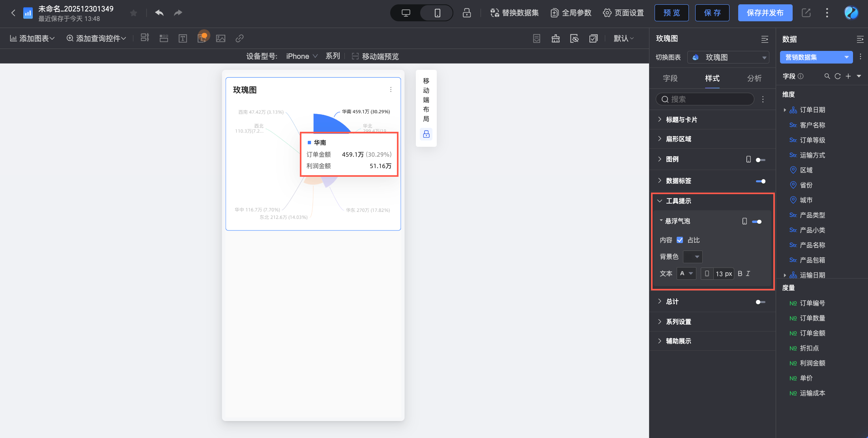
Task: Click the bold B text icon
Action: (740, 273)
